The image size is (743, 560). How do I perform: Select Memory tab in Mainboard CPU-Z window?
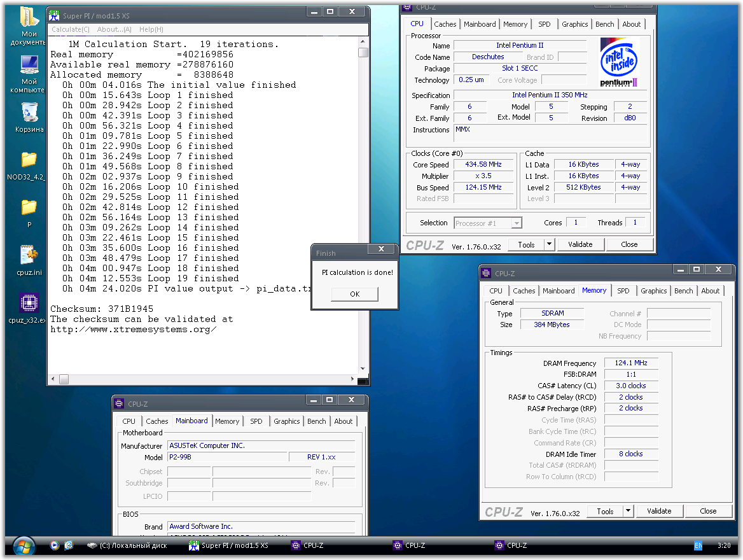227,421
